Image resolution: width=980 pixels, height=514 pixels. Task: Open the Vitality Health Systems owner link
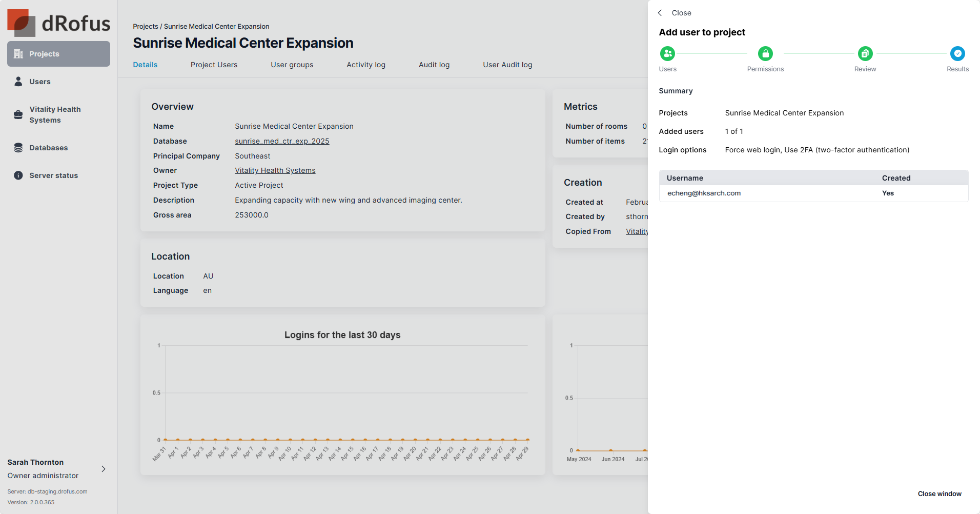(x=275, y=170)
